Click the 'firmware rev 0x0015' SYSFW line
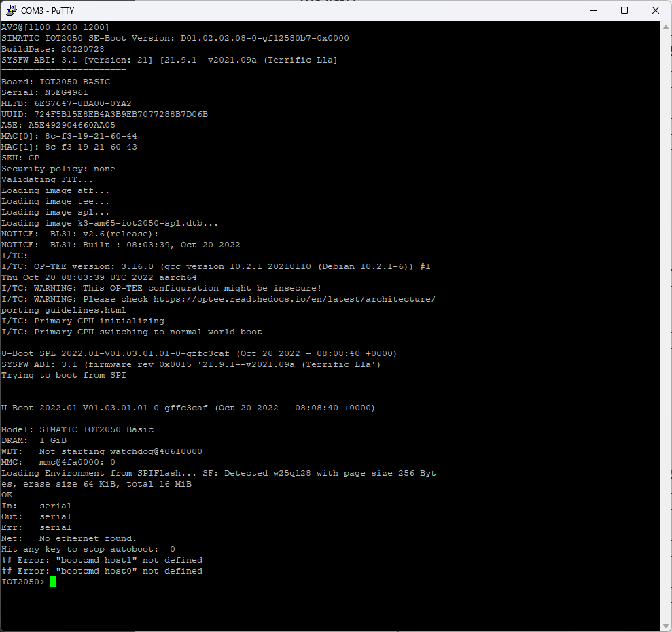Image resolution: width=672 pixels, height=632 pixels. coord(191,364)
